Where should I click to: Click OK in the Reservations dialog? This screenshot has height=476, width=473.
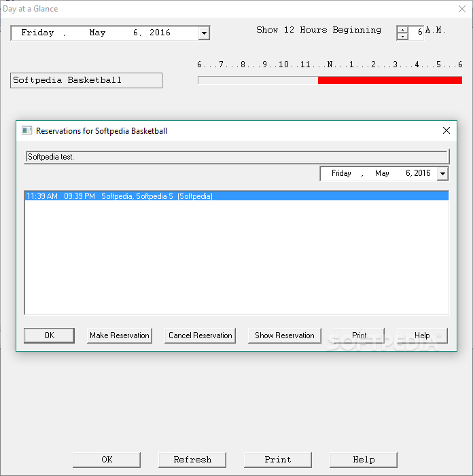point(49,335)
